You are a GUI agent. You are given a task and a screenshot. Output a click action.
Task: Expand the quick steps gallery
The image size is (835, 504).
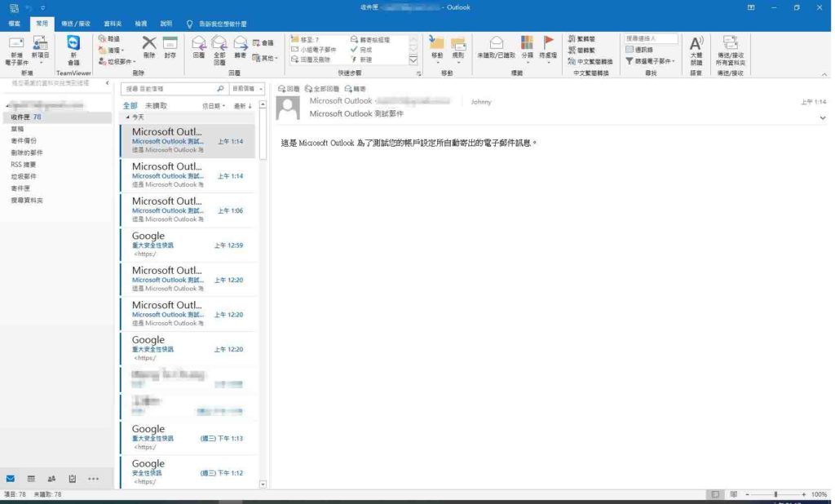(413, 60)
